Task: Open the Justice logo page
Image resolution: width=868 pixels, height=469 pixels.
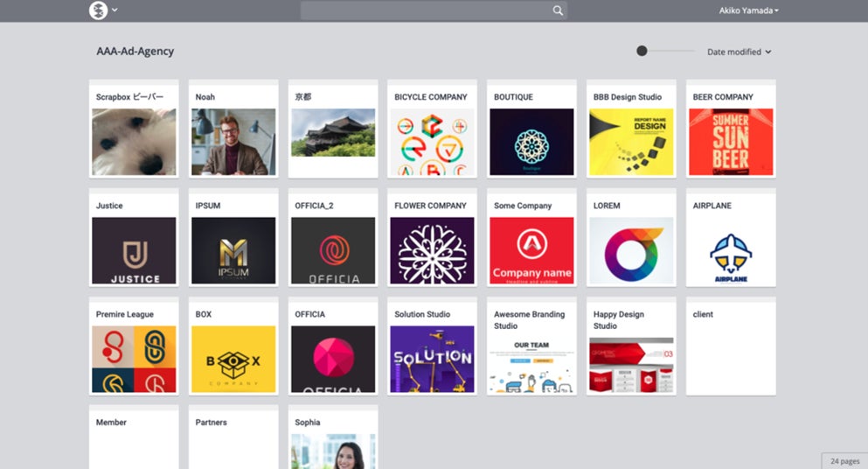Action: coord(134,237)
